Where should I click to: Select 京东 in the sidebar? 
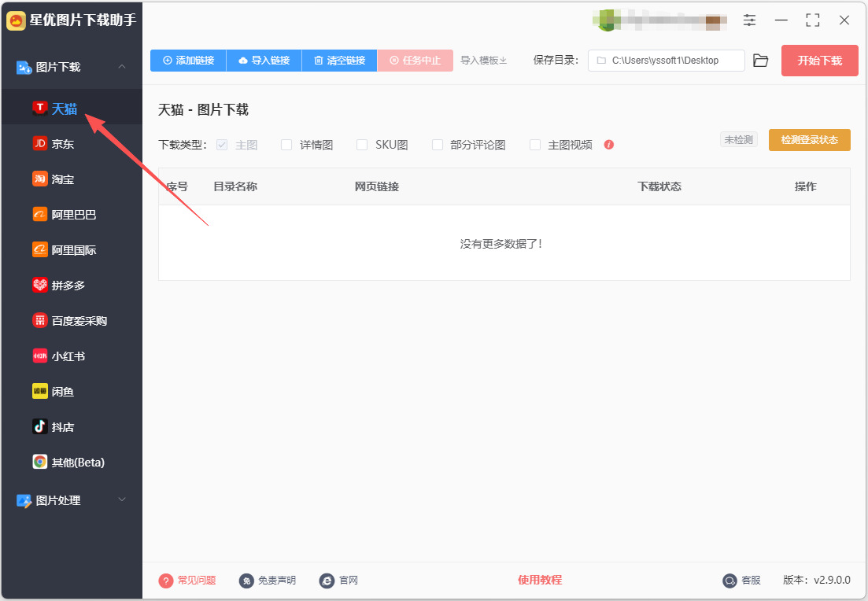(72, 144)
